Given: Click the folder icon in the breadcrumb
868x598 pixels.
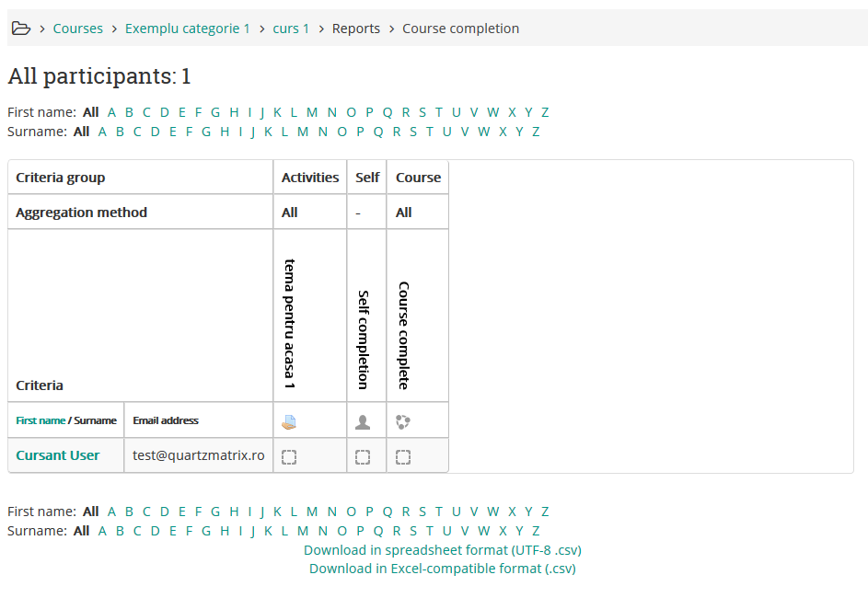Looking at the screenshot, I should [20, 29].
